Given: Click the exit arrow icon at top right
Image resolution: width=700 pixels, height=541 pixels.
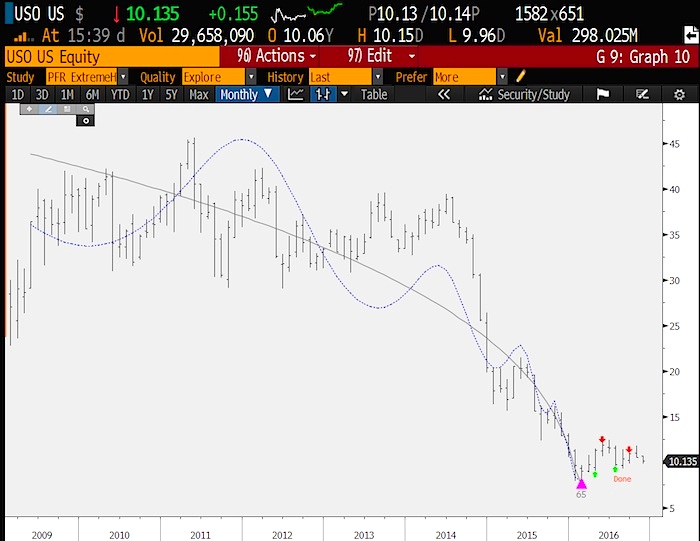Looking at the screenshot, I should tap(692, 35).
